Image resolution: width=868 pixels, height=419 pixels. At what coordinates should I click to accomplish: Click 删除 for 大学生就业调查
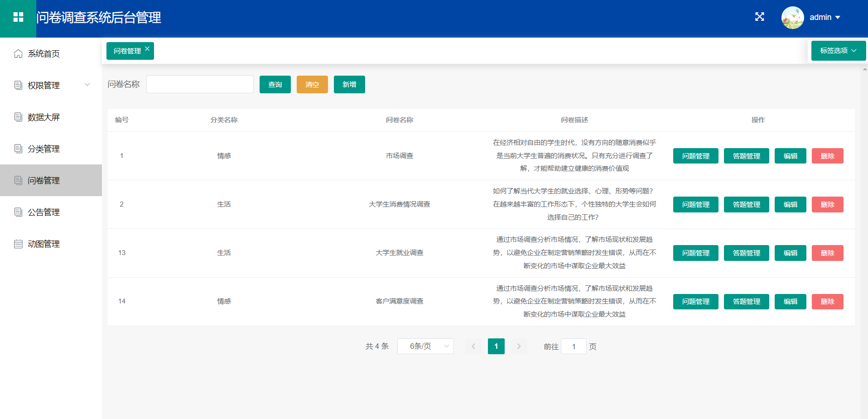pos(828,253)
